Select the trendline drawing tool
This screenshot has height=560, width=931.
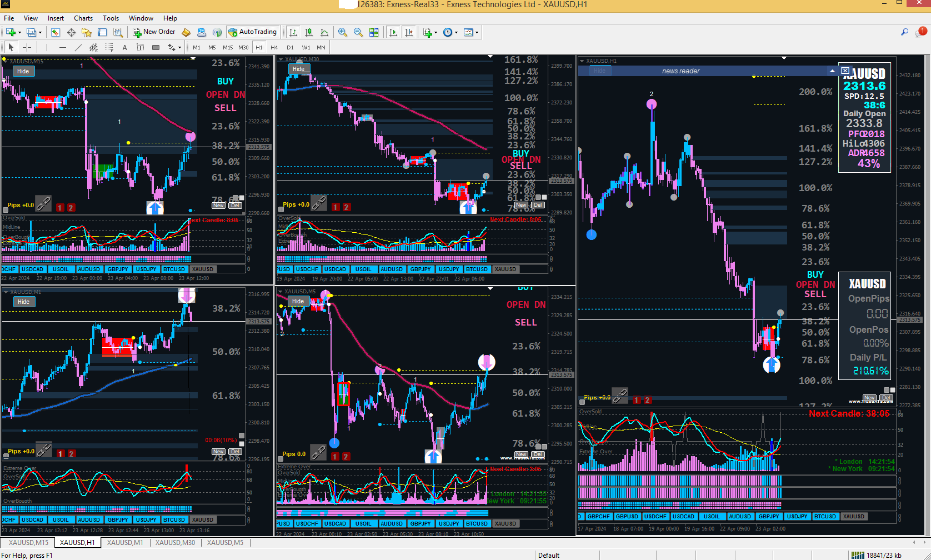(78, 47)
